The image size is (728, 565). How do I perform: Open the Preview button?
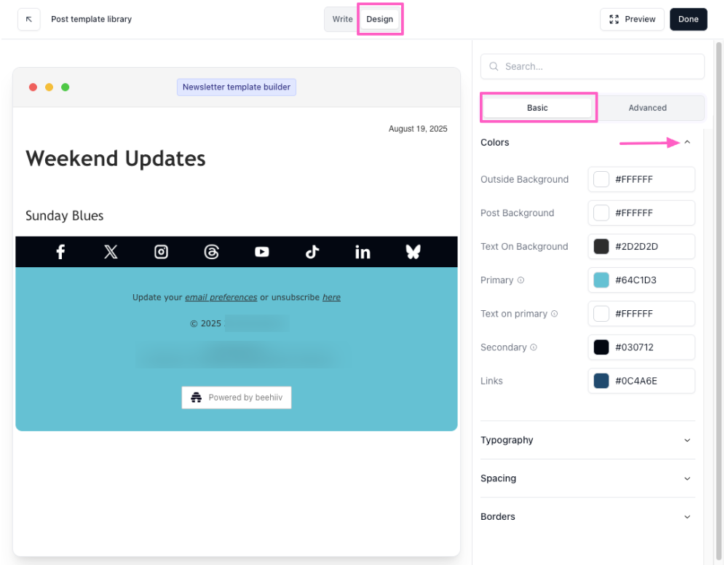click(632, 20)
